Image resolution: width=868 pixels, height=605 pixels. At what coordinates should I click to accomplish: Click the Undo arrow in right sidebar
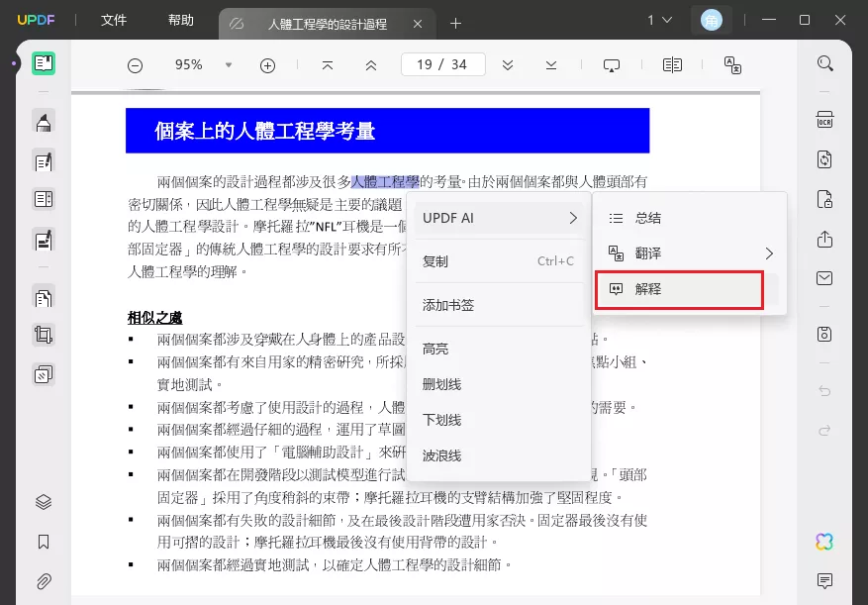824,391
